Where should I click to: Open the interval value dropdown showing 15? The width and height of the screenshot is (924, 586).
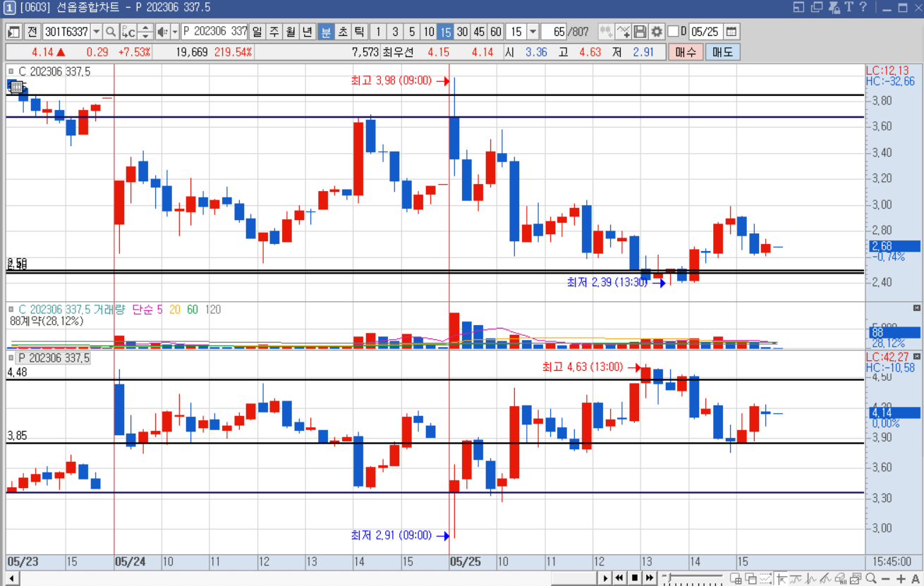point(533,32)
